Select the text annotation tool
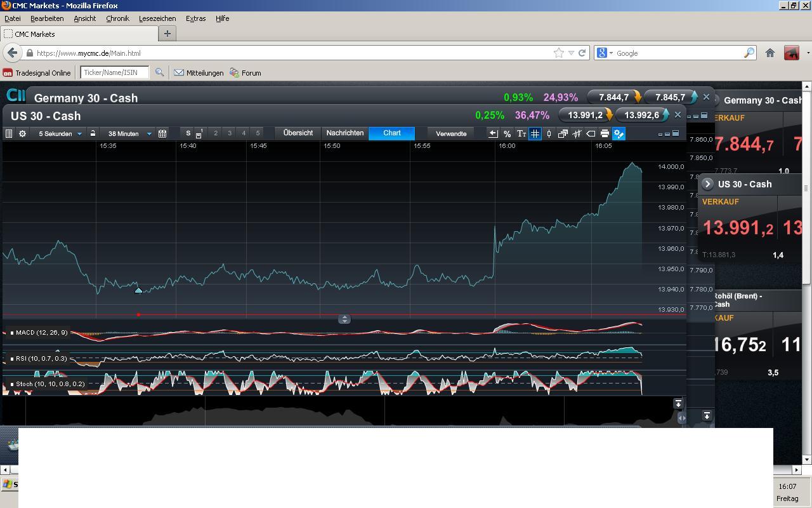 pos(521,133)
